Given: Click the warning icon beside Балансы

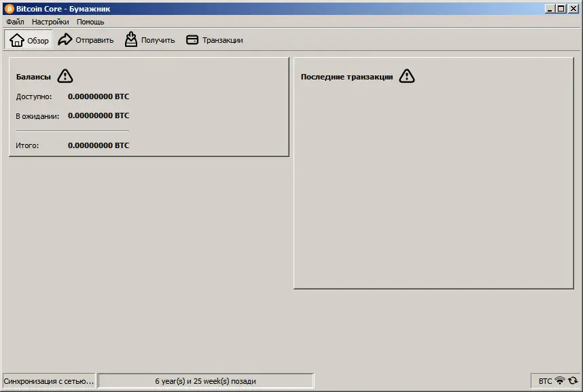Looking at the screenshot, I should tap(65, 76).
